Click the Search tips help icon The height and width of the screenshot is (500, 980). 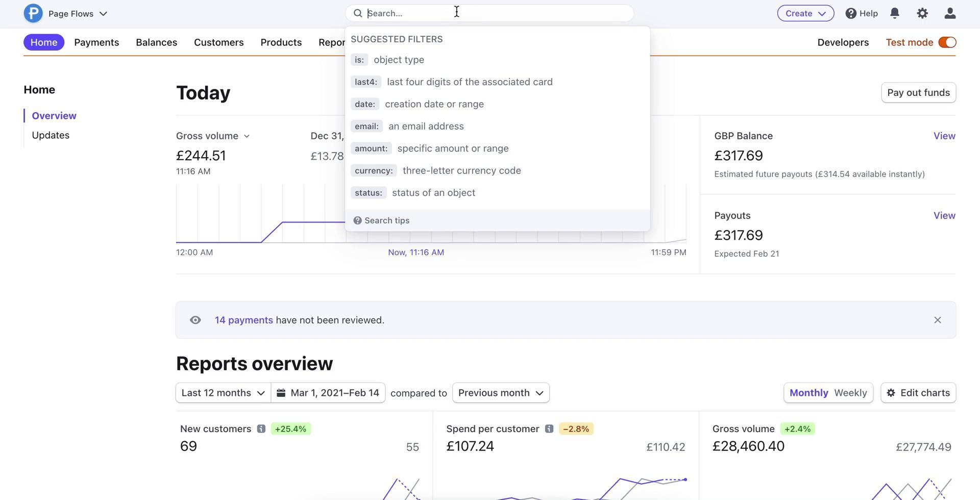[x=357, y=220]
